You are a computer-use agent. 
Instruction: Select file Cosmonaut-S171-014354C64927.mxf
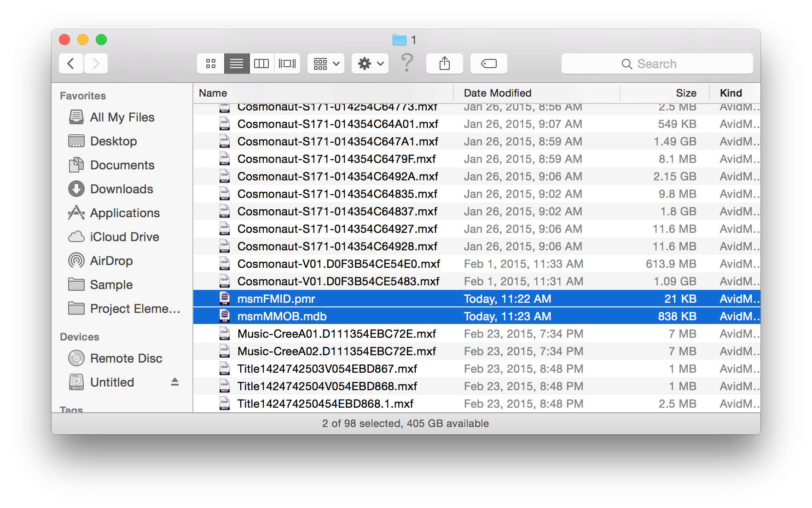click(477, 229)
